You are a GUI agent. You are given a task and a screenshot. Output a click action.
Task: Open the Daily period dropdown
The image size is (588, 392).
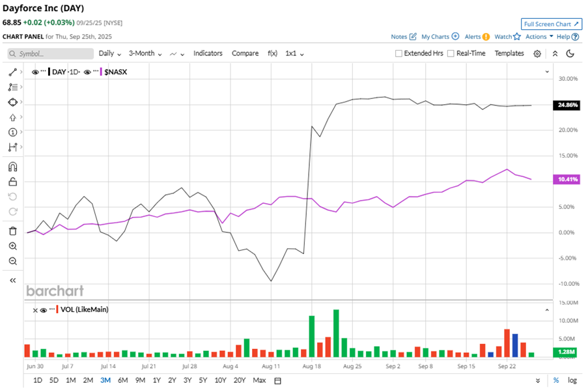tap(110, 53)
